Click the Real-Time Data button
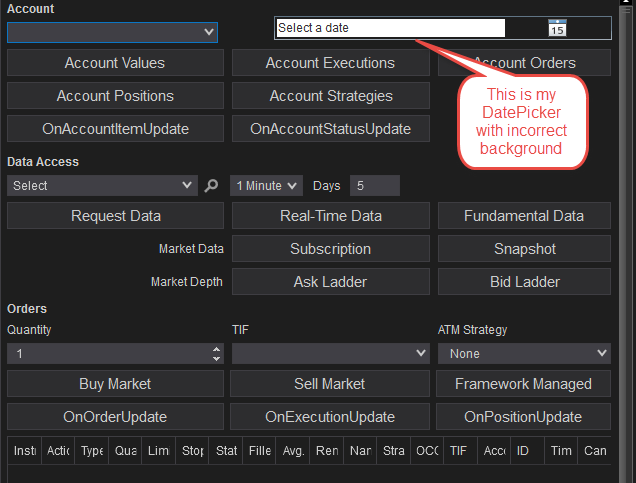This screenshot has width=636, height=483. tap(331, 216)
